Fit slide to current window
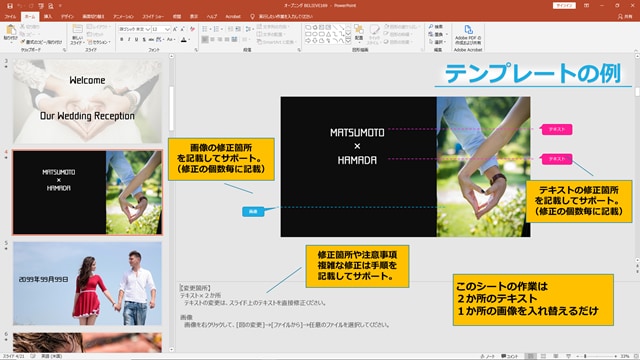This screenshot has width=640, height=360. [635, 356]
